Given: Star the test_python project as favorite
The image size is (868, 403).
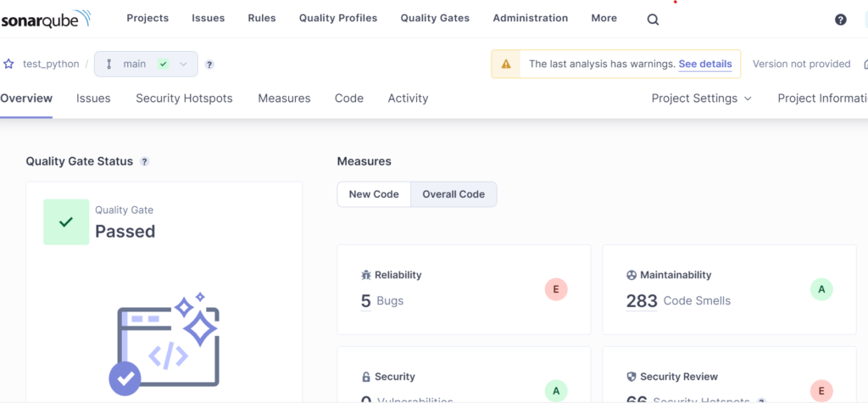Looking at the screenshot, I should click(x=9, y=64).
